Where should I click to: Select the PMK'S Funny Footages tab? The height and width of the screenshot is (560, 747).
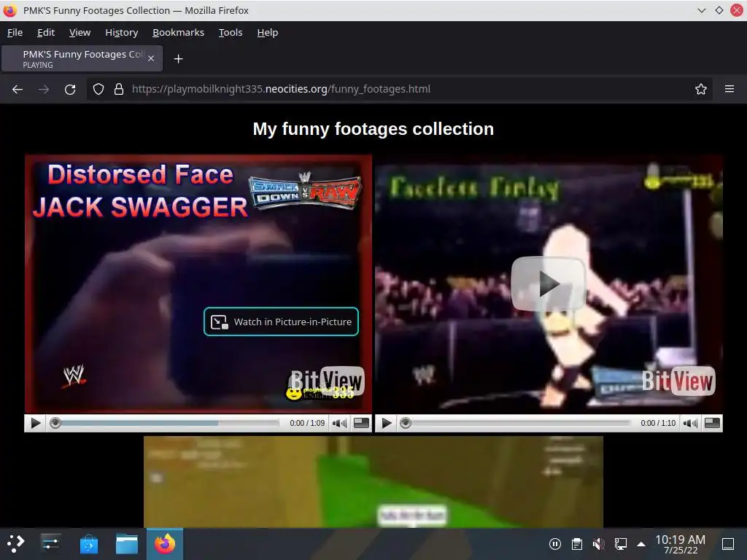(x=82, y=58)
